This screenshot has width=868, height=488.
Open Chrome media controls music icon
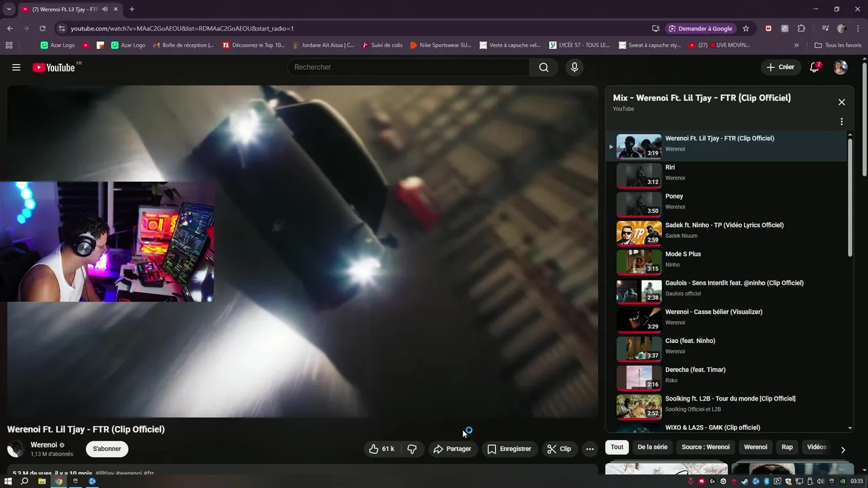[825, 28]
